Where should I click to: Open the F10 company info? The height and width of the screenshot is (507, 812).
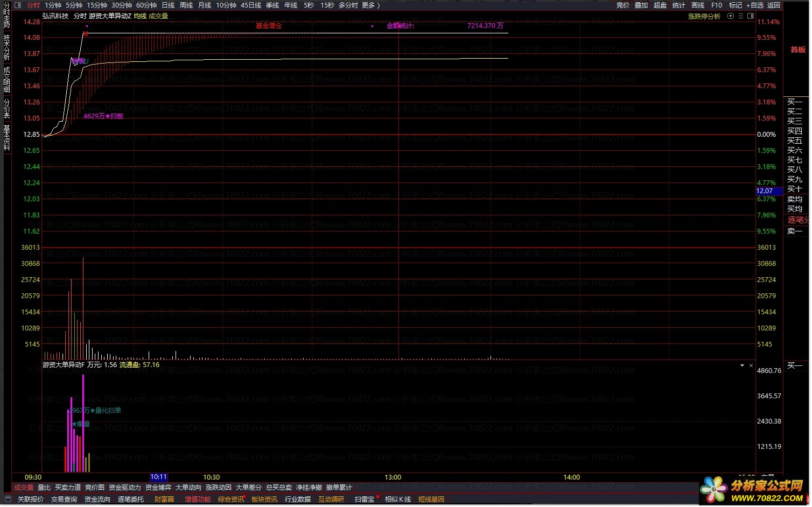point(717,5)
